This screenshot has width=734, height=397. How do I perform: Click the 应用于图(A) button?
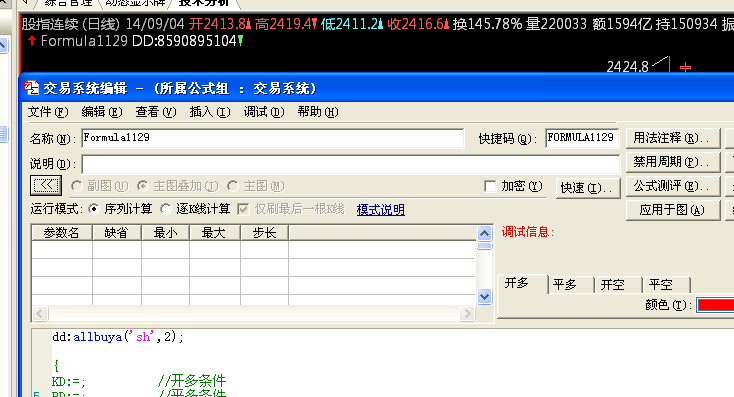[x=673, y=210]
